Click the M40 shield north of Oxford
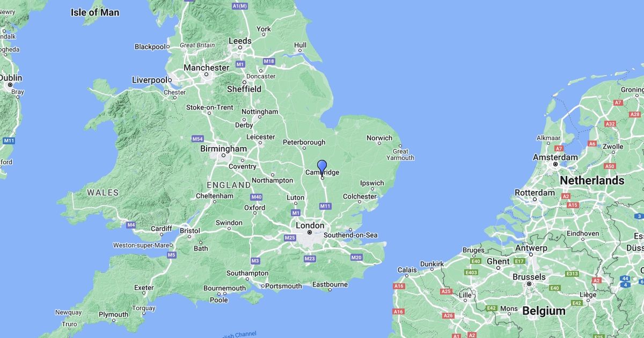This screenshot has height=338, width=644. click(257, 197)
